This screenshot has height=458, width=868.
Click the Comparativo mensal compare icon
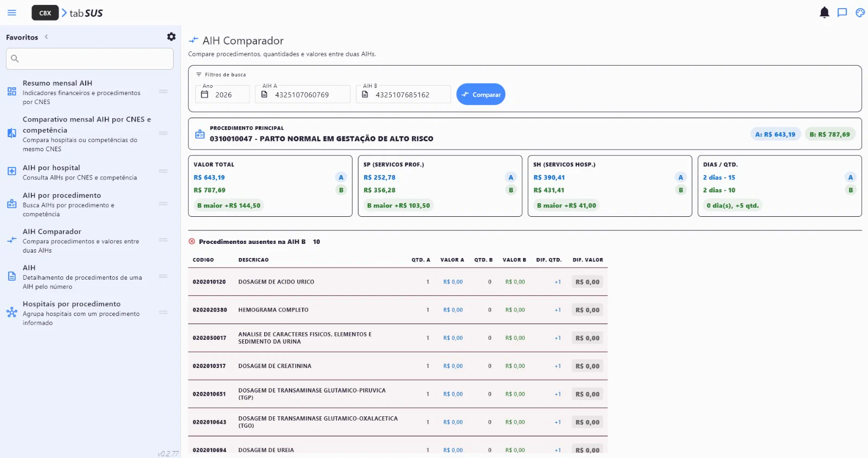12,133
